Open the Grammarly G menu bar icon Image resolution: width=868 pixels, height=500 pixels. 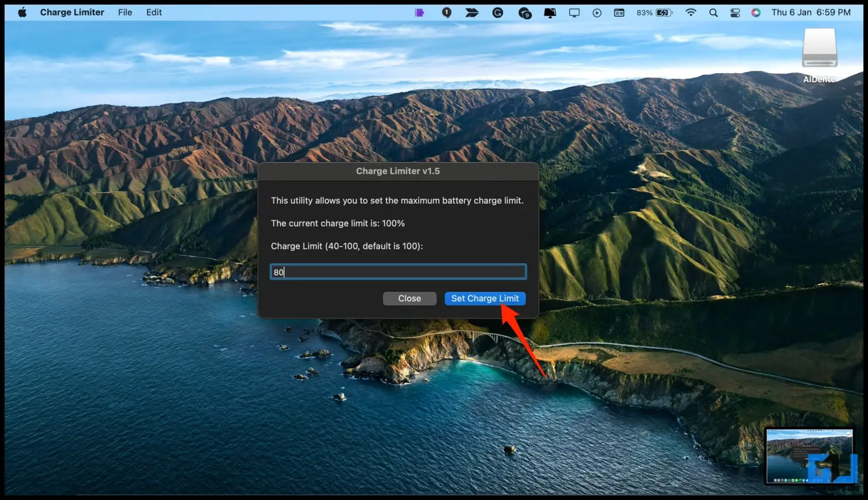(x=498, y=13)
